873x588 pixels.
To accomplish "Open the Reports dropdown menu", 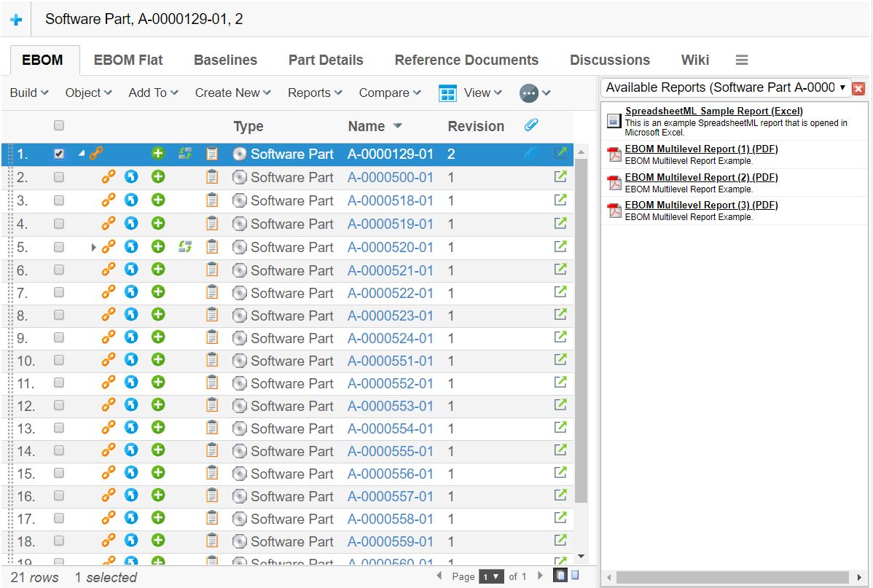I will 314,93.
